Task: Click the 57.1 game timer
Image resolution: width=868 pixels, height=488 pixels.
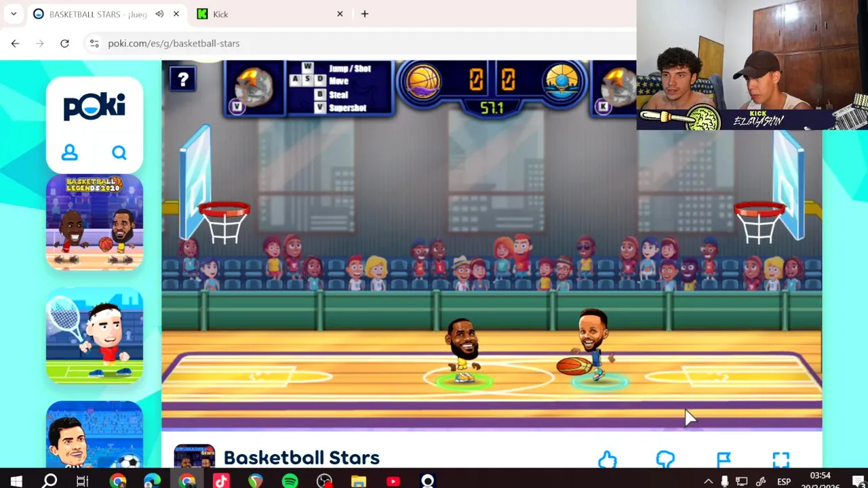Action: pos(491,108)
